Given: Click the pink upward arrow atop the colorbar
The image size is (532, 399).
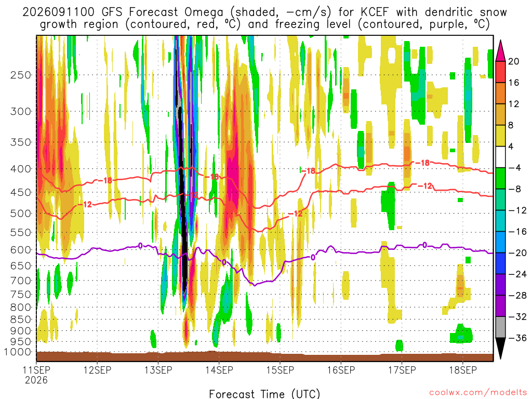Looking at the screenshot, I should (500, 51).
